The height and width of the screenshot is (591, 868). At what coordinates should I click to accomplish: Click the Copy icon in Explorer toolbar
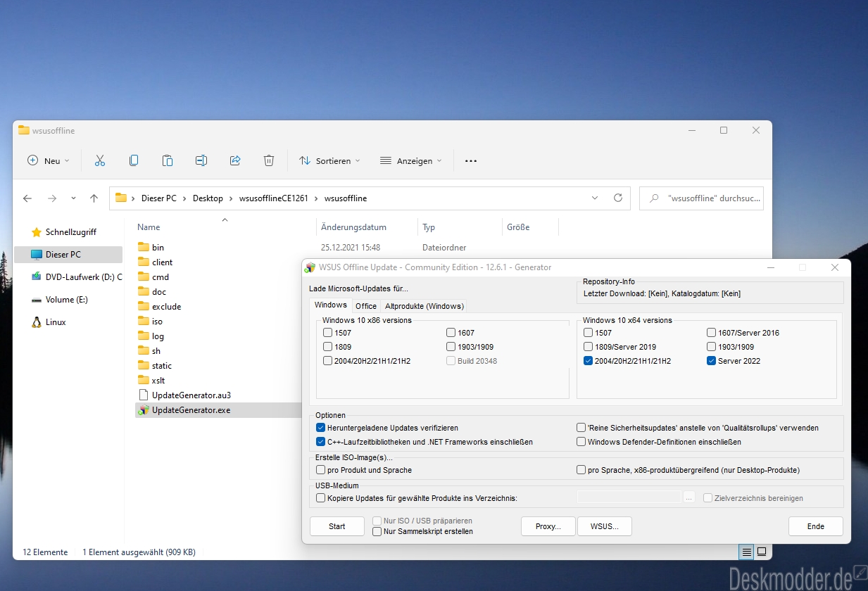pos(134,160)
